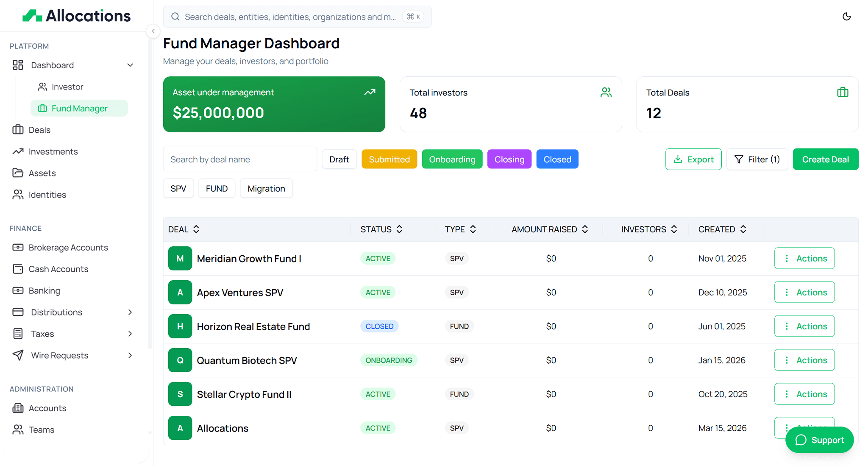868x466 pixels.
Task: Select the Banking card icon in Finance section
Action: (x=18, y=290)
